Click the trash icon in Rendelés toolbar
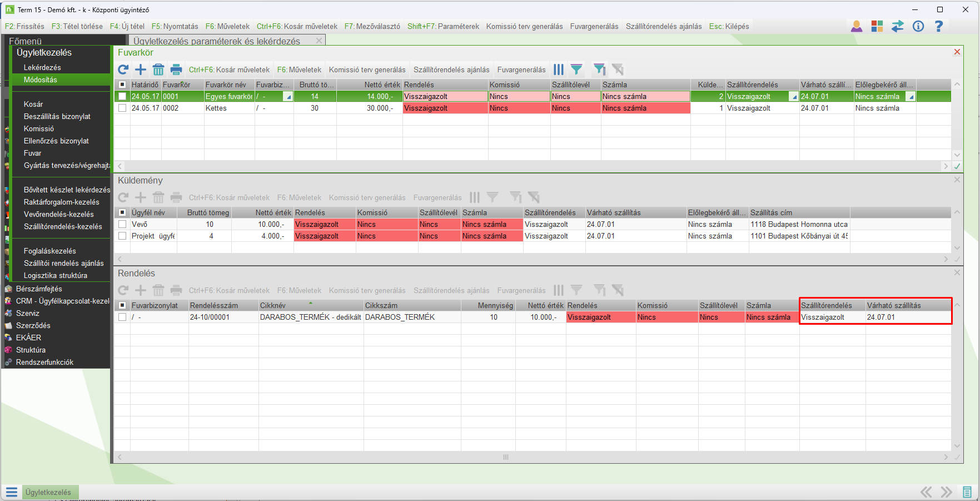 (x=158, y=290)
